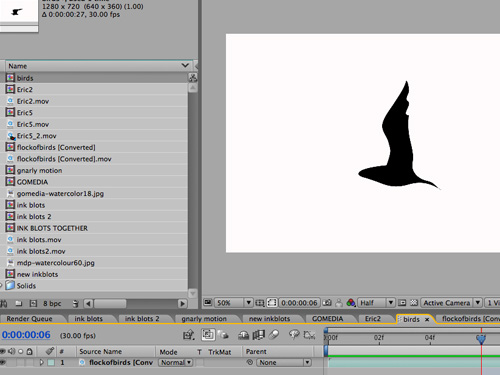This screenshot has width=500, height=375.
Task: Toggle live update icon in timeline
Action: click(208, 334)
